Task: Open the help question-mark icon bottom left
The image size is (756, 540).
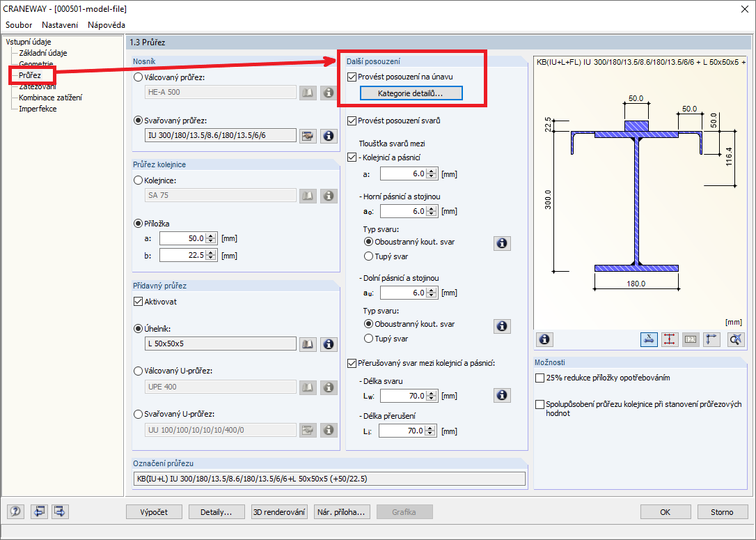Action: tap(15, 511)
